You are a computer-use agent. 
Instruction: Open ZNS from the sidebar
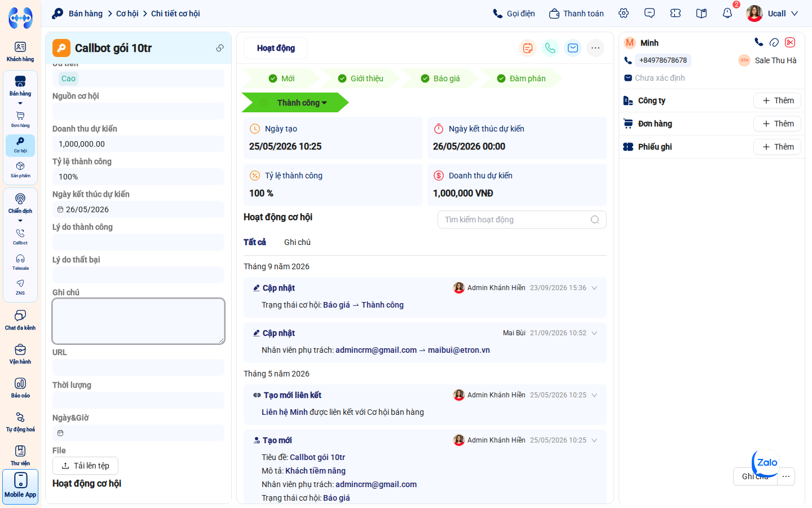coord(20,287)
